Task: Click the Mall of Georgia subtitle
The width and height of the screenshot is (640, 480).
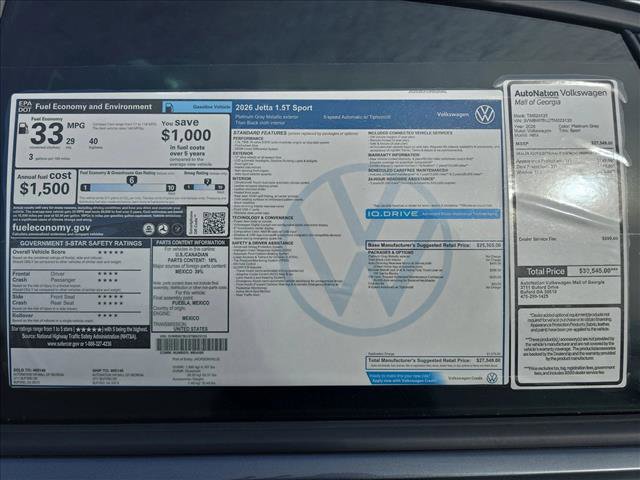Action: 537,102
